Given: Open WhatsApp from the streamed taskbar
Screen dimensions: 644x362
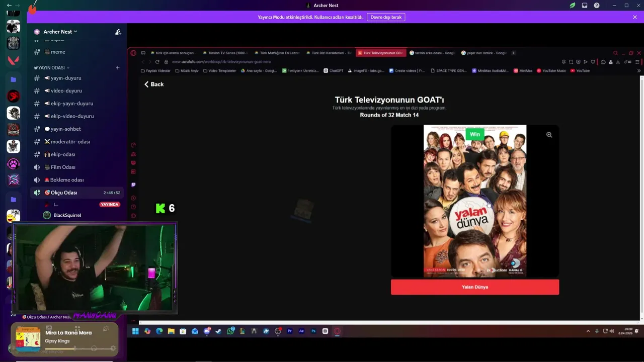Looking at the screenshot, I should click(230, 331).
